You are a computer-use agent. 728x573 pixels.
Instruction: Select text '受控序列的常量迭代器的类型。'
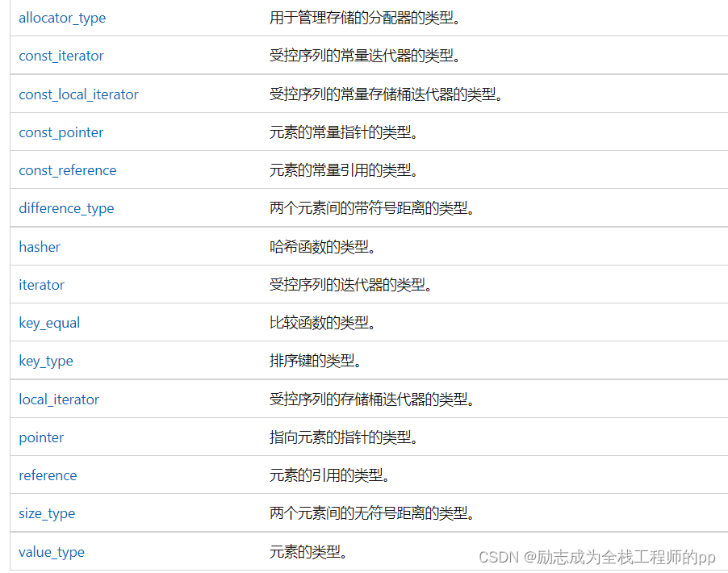(365, 56)
